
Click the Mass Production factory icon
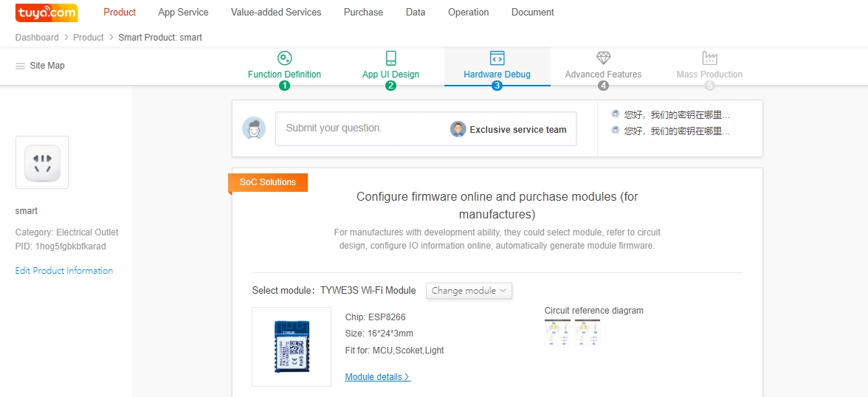tap(710, 58)
